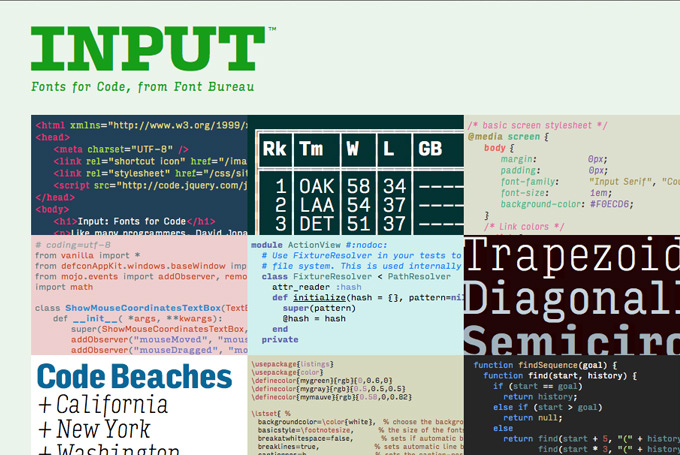Click '+ New York' in Code Beaches list
The width and height of the screenshot is (680, 455).
(x=94, y=429)
